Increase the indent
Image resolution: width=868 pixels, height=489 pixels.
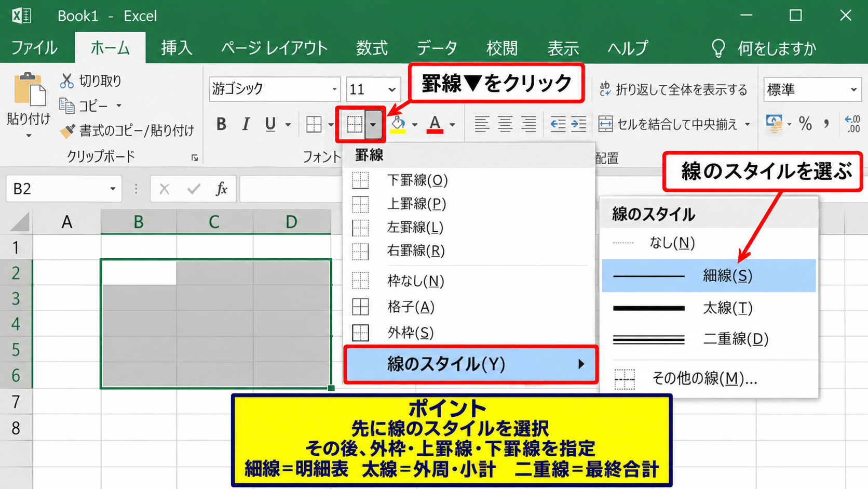tap(578, 124)
